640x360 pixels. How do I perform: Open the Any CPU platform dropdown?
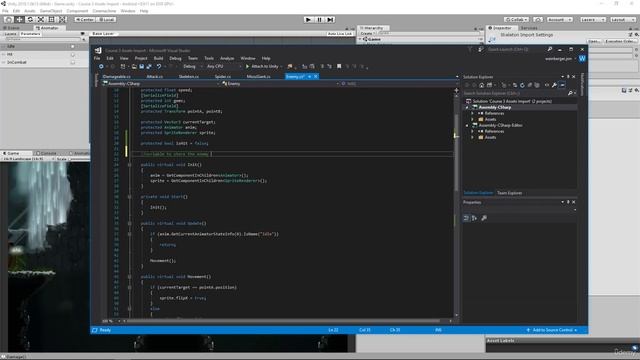coord(223,67)
